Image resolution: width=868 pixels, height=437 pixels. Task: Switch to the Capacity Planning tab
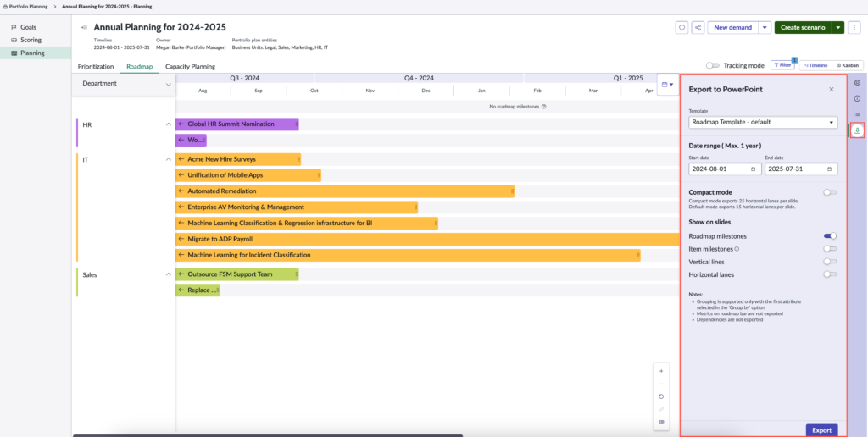coord(190,66)
